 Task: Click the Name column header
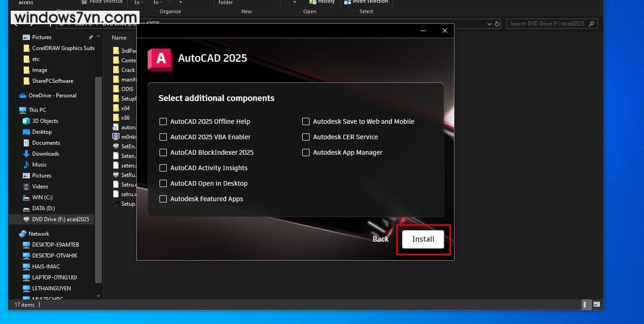[119, 38]
